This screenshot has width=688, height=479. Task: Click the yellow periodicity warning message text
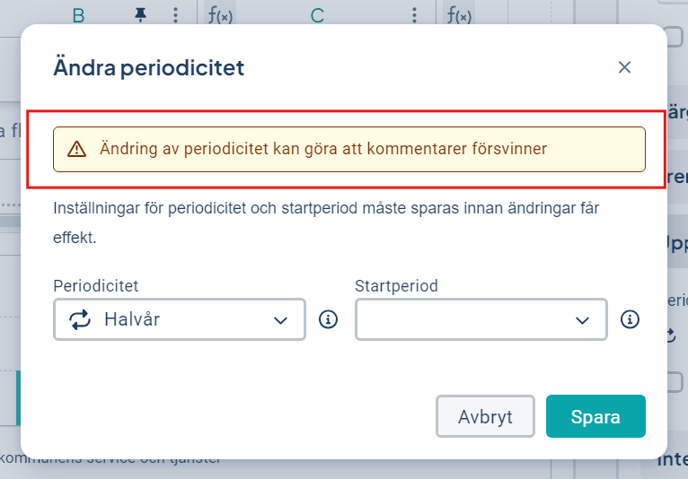click(x=323, y=149)
